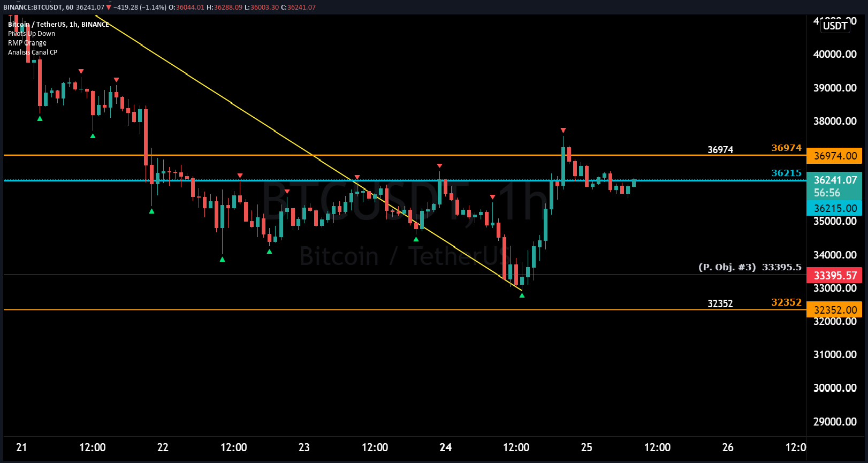Image resolution: width=868 pixels, height=463 pixels.
Task: Click the 30000.00 level on price scale
Action: tap(834, 388)
